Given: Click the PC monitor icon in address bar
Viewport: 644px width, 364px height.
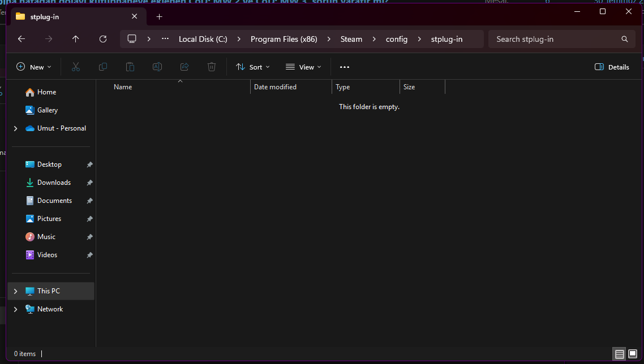Looking at the screenshot, I should point(132,39).
